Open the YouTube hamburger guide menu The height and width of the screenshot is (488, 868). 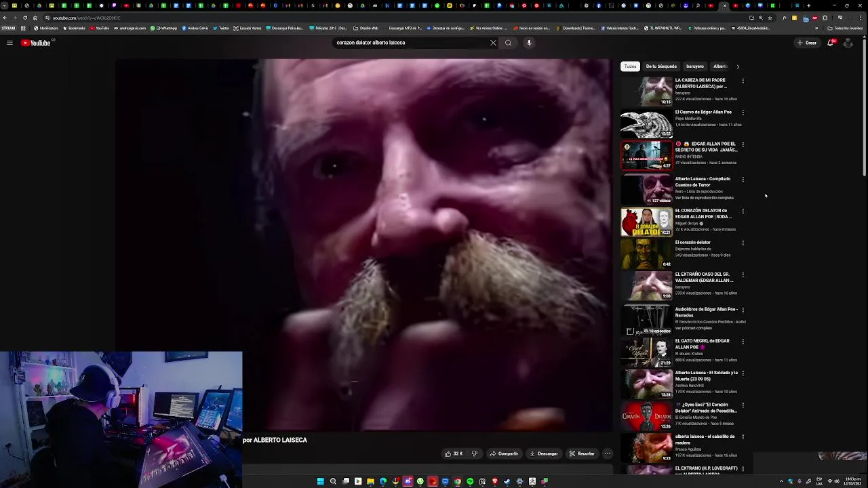click(x=9, y=43)
